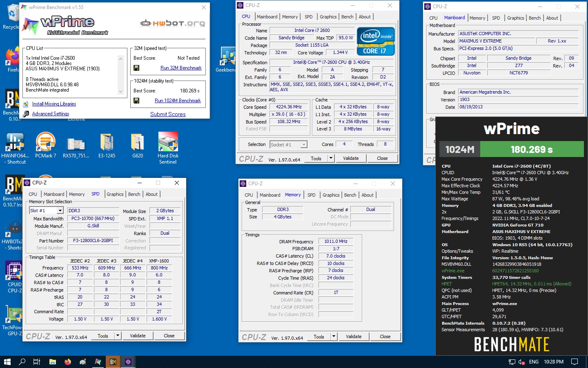
Task: Click the BenchMate BM taskbar button
Action: point(113,362)
